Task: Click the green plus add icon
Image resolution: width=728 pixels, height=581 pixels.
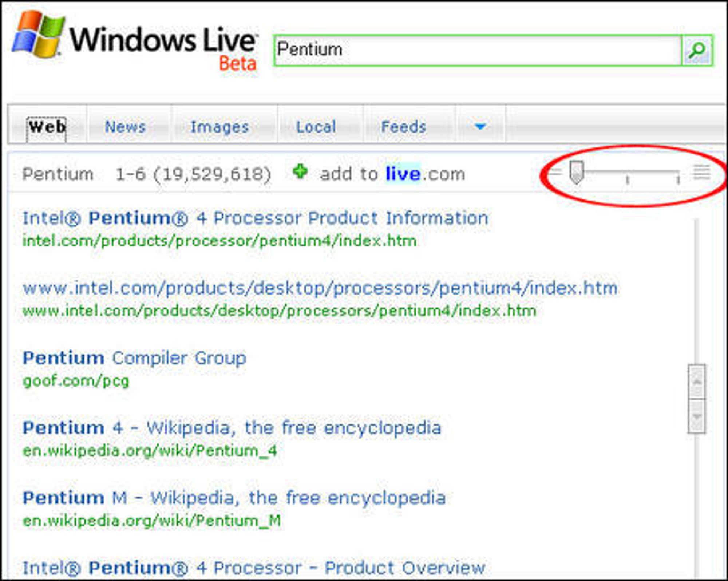Action: coord(300,171)
